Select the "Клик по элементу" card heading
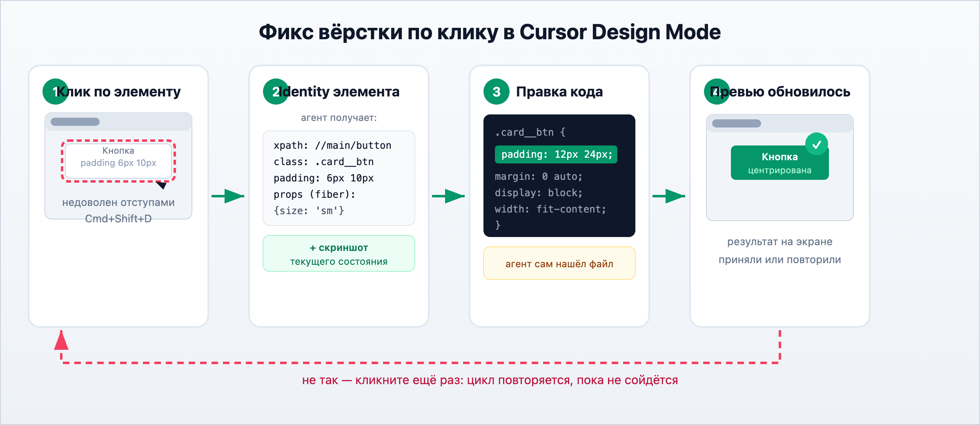Viewport: 980px width, 425px height. click(x=118, y=92)
